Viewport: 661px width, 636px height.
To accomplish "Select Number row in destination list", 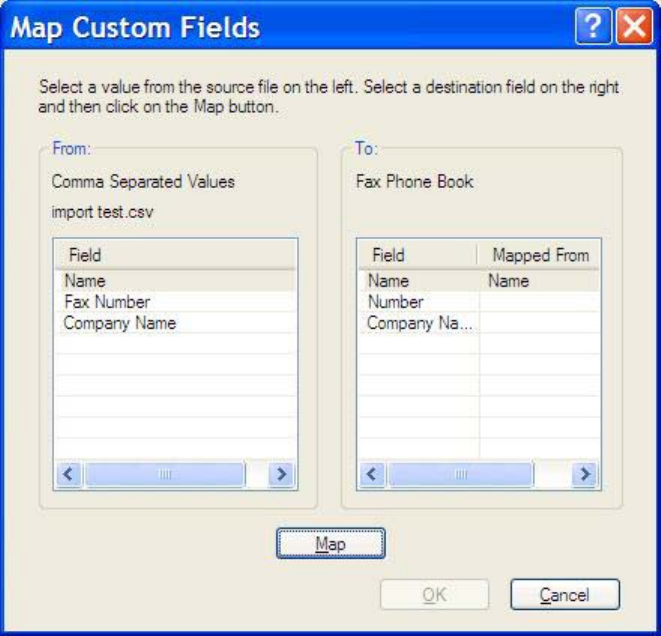I will (396, 302).
